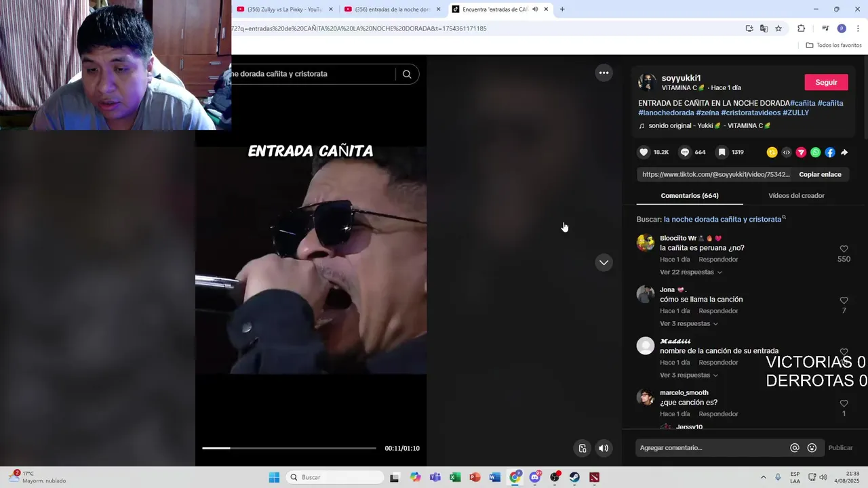
Task: Click the Agregar comentario input field
Action: tap(712, 448)
